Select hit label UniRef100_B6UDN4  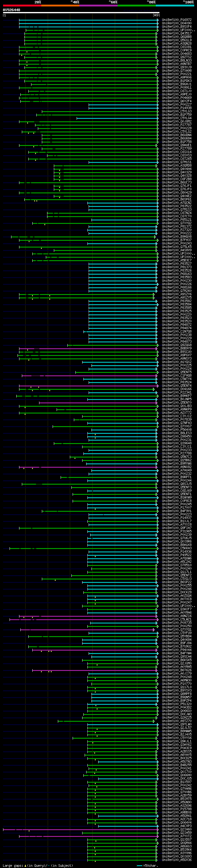(177, 135)
